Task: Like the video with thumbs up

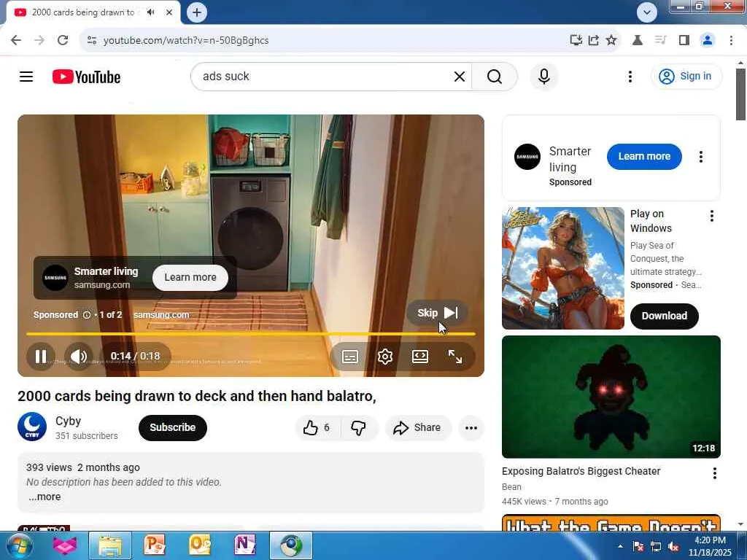Action: pyautogui.click(x=317, y=427)
